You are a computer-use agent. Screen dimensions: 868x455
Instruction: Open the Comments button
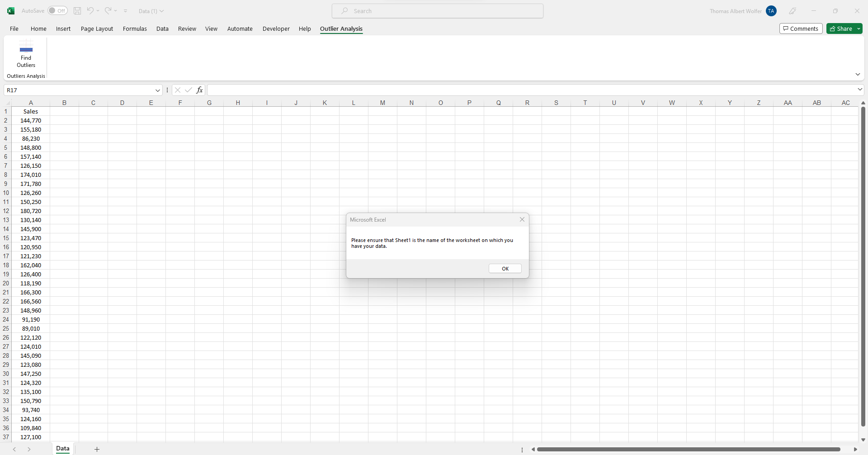(801, 29)
